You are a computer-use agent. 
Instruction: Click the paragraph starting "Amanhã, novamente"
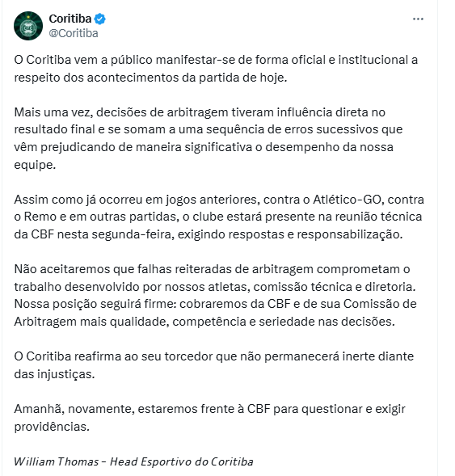tap(209, 418)
